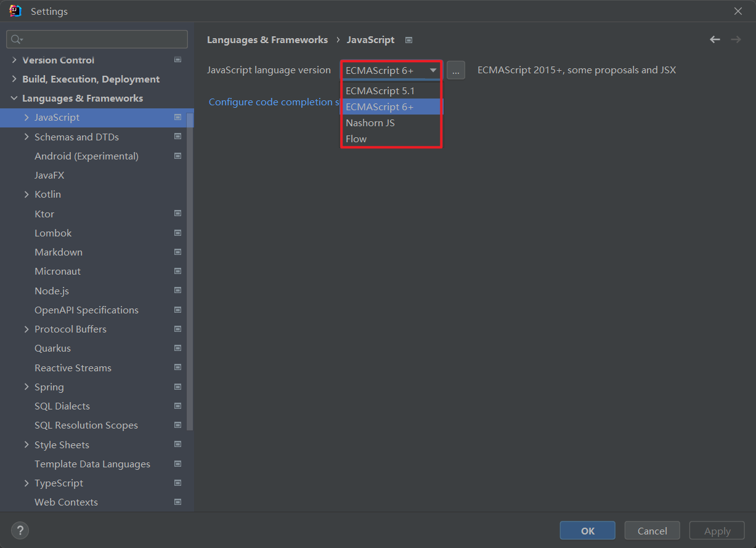This screenshot has width=756, height=548.
Task: Open the Configure code completion link
Action: pos(274,102)
